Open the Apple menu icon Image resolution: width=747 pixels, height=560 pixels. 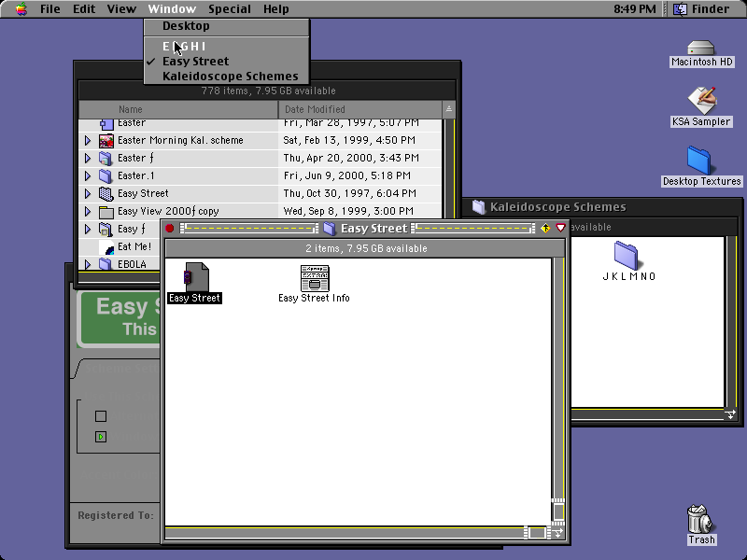[21, 8]
